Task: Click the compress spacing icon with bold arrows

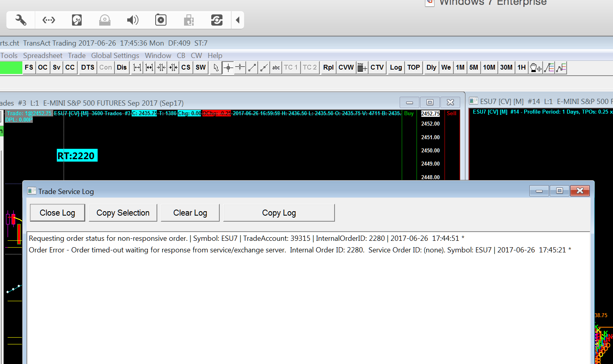Action: click(173, 68)
